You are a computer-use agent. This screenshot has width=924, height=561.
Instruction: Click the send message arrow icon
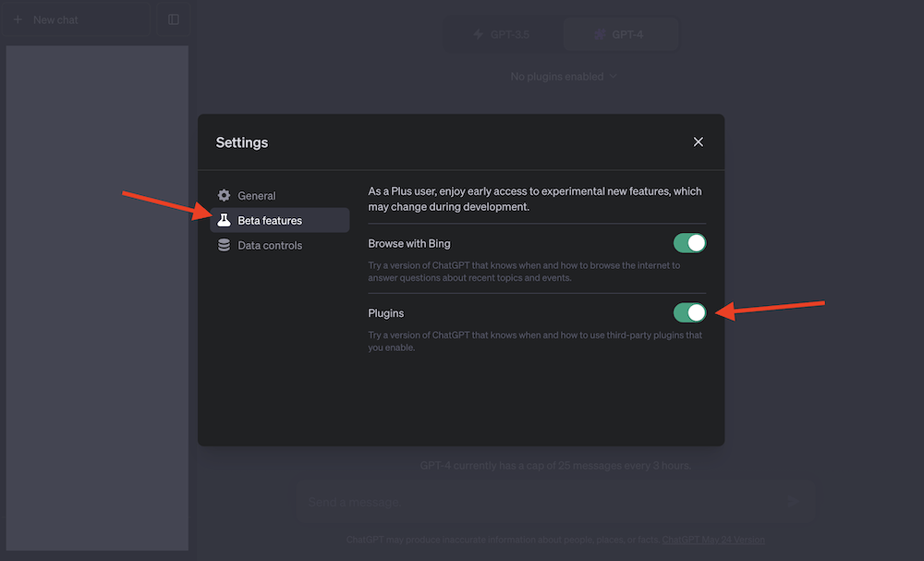793,502
